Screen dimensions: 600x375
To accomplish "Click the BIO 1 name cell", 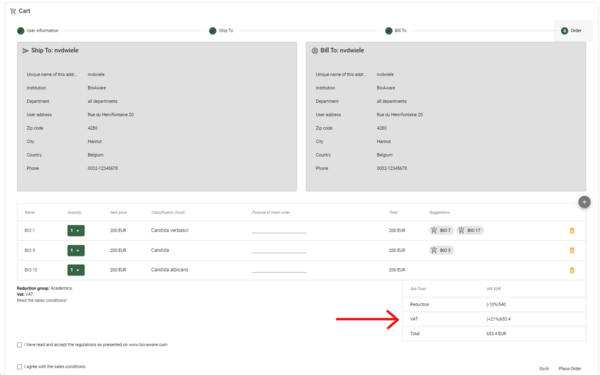I will tap(29, 230).
